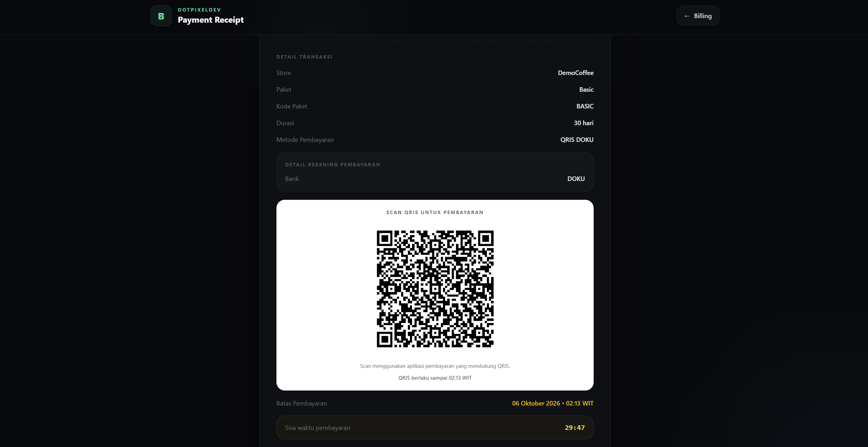Click the DemoCoffee store value

pyautogui.click(x=576, y=73)
